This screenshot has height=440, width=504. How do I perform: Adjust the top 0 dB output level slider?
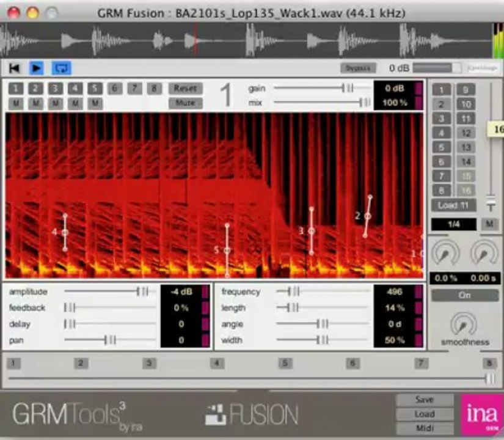pyautogui.click(x=437, y=68)
